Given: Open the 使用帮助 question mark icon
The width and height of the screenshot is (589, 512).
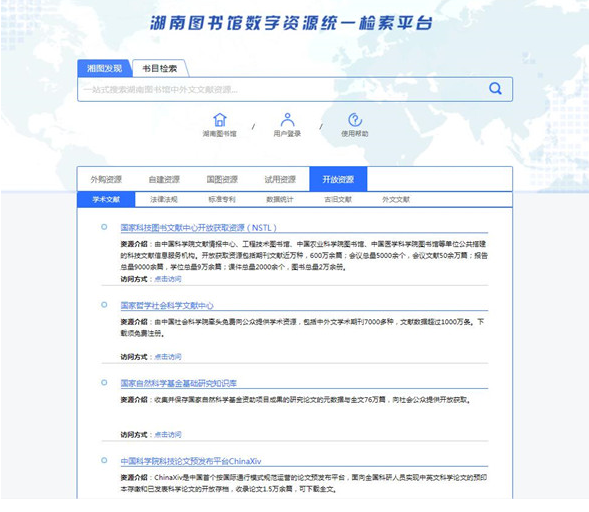Looking at the screenshot, I should tap(355, 120).
